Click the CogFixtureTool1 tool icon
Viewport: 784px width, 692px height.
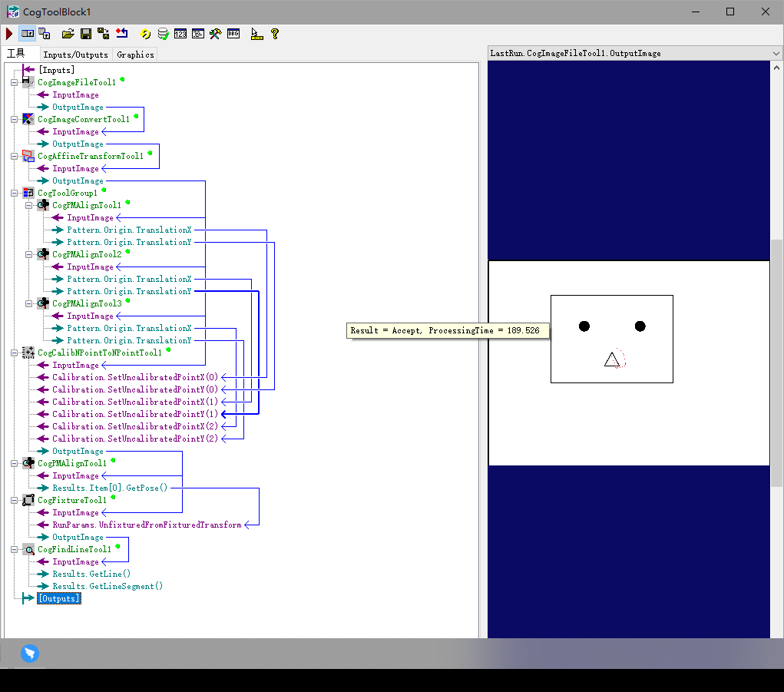tap(28, 500)
